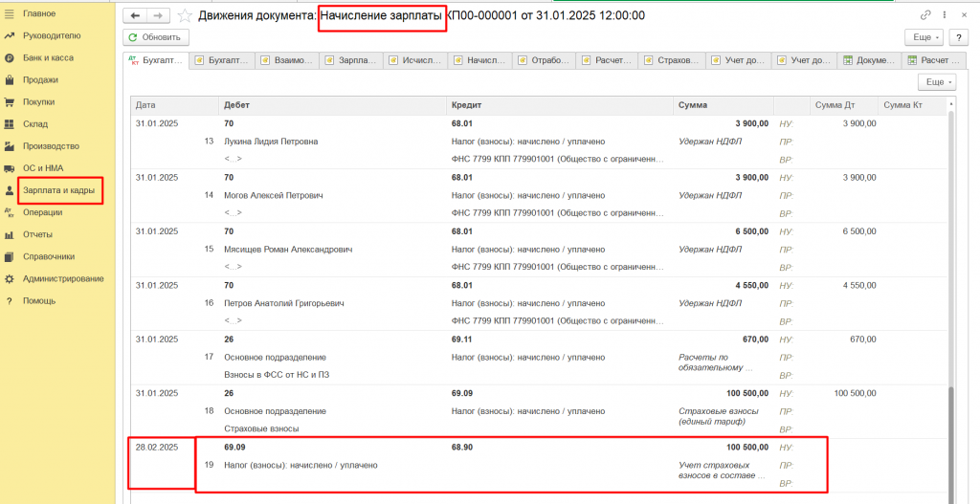Screen dimensions: 980x504
Task: Click the Сумма Дт column header
Action: click(844, 105)
